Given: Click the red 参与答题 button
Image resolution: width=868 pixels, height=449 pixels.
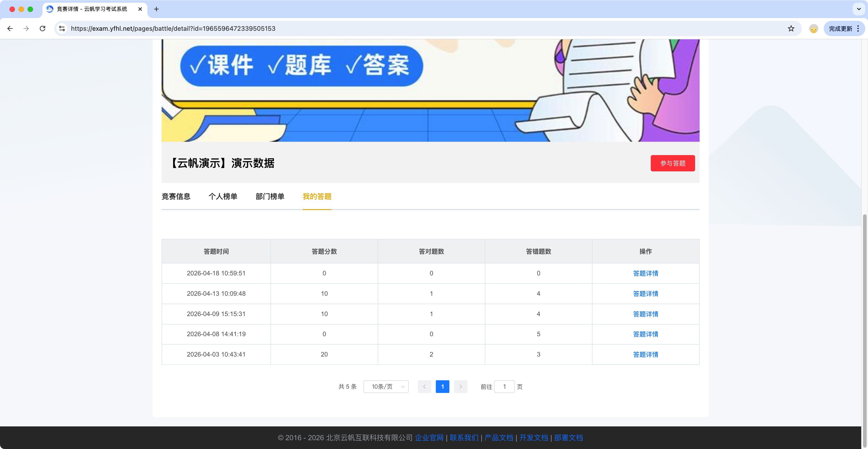Looking at the screenshot, I should (x=672, y=163).
